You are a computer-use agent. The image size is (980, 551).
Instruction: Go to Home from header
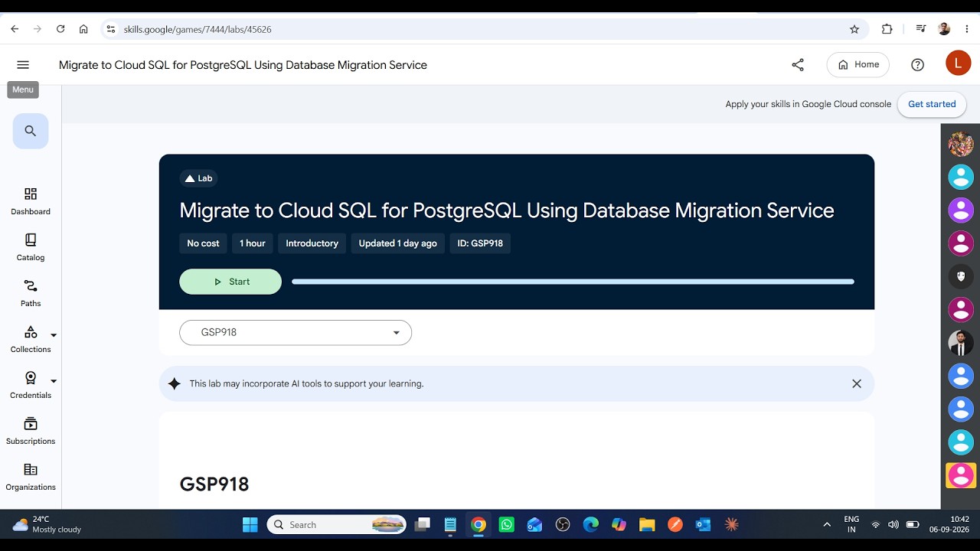click(858, 65)
